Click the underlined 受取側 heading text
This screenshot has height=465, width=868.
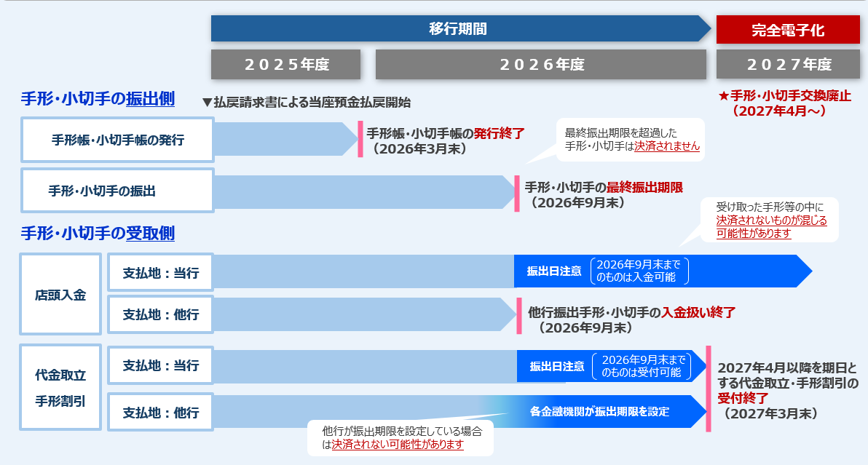[x=150, y=234]
